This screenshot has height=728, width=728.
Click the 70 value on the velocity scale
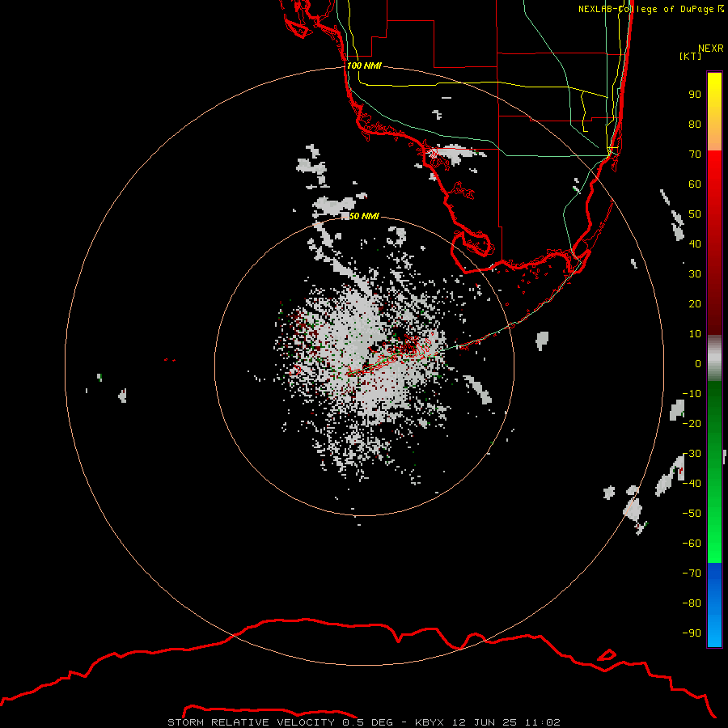[x=695, y=154]
